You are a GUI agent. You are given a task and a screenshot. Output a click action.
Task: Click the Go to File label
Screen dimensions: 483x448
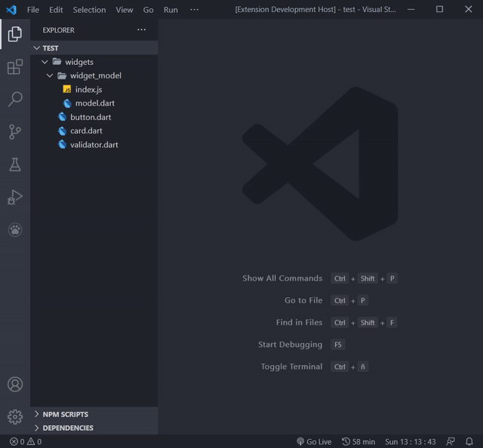click(303, 300)
